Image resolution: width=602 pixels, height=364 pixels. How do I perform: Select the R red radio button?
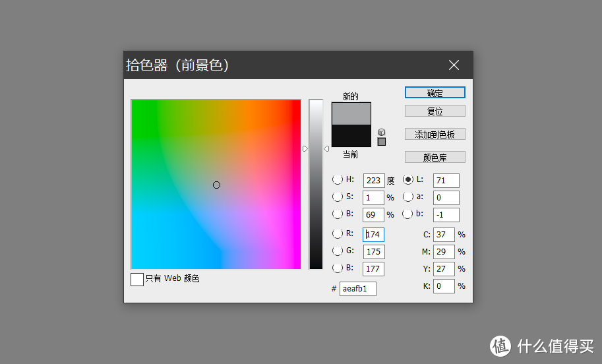(x=338, y=233)
